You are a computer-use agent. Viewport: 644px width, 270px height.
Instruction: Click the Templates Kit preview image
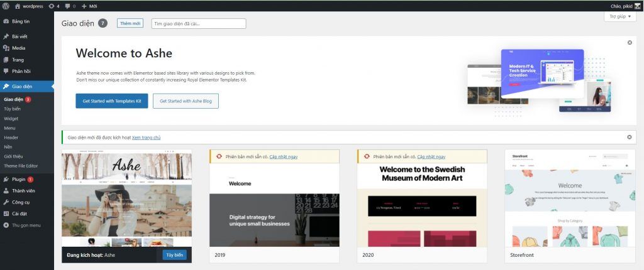(539, 82)
